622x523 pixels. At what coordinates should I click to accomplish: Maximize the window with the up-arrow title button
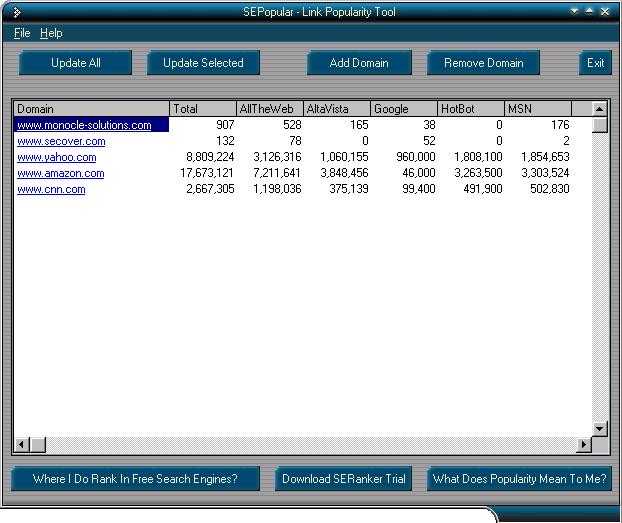point(589,12)
